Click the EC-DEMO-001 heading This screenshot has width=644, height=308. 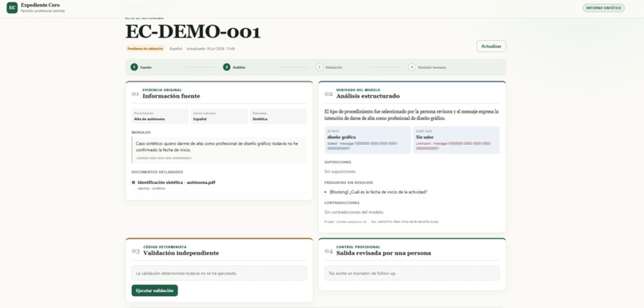193,32
